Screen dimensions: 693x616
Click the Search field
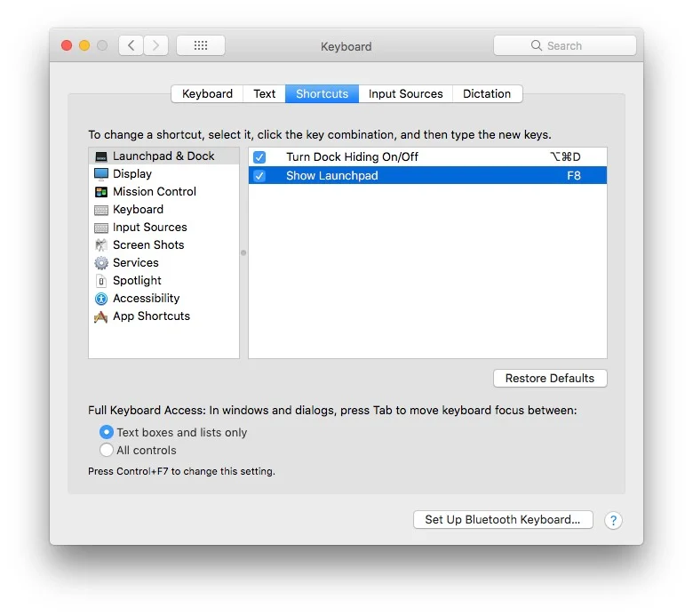[x=564, y=45]
